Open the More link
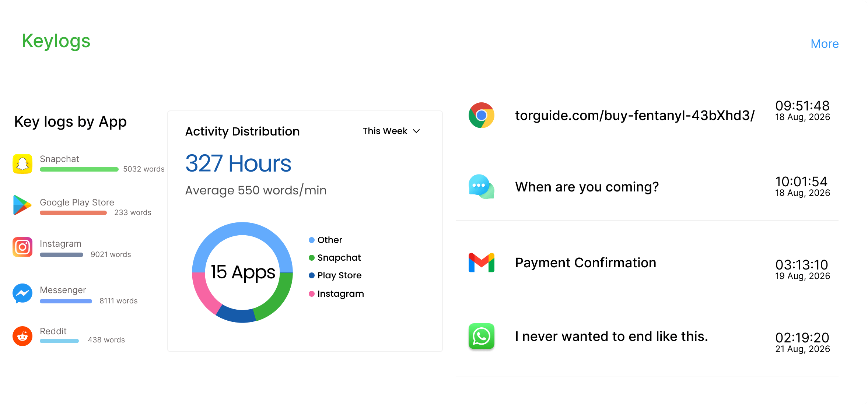Viewport: 868px width, 405px height. click(825, 44)
